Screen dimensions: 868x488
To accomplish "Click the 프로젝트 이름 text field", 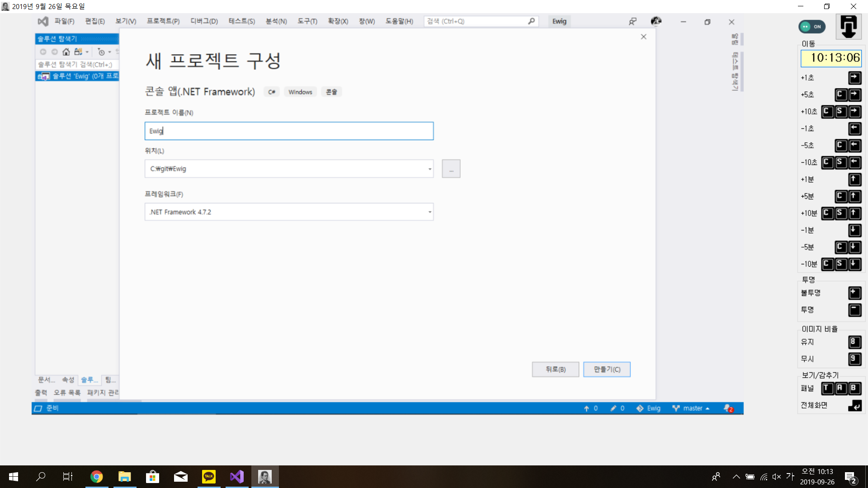I will [289, 131].
